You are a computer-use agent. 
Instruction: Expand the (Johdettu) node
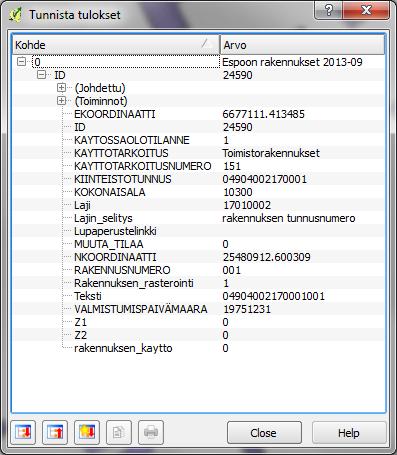(x=61, y=88)
